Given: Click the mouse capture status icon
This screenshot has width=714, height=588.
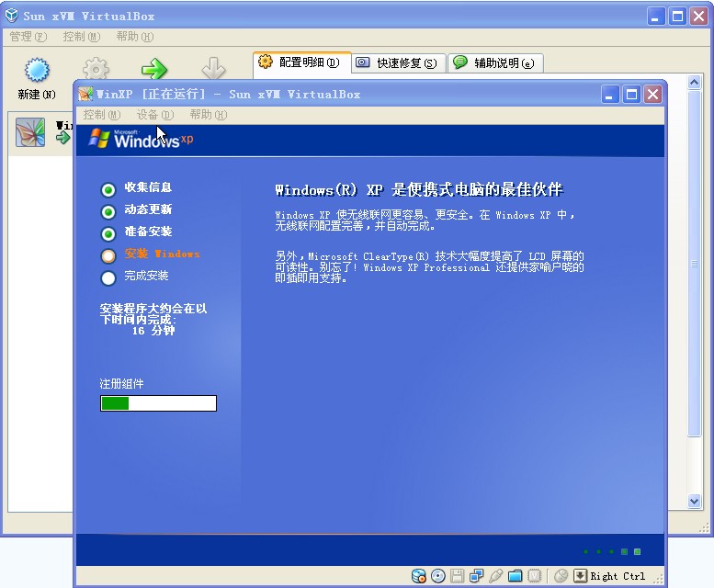Looking at the screenshot, I should (x=561, y=576).
